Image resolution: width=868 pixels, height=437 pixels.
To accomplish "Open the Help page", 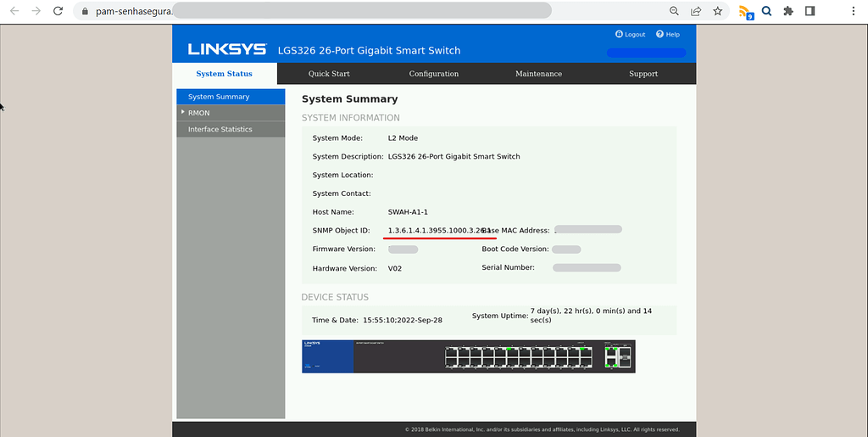I will 668,34.
